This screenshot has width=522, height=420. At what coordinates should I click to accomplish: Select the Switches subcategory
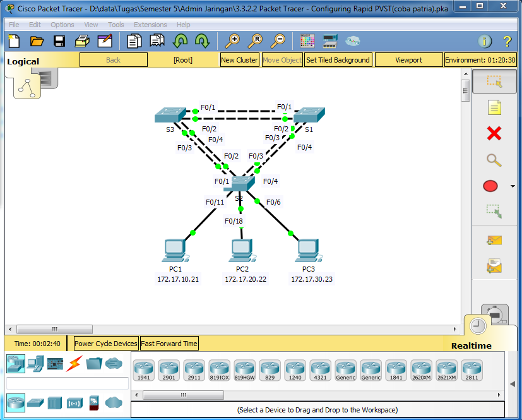click(35, 403)
